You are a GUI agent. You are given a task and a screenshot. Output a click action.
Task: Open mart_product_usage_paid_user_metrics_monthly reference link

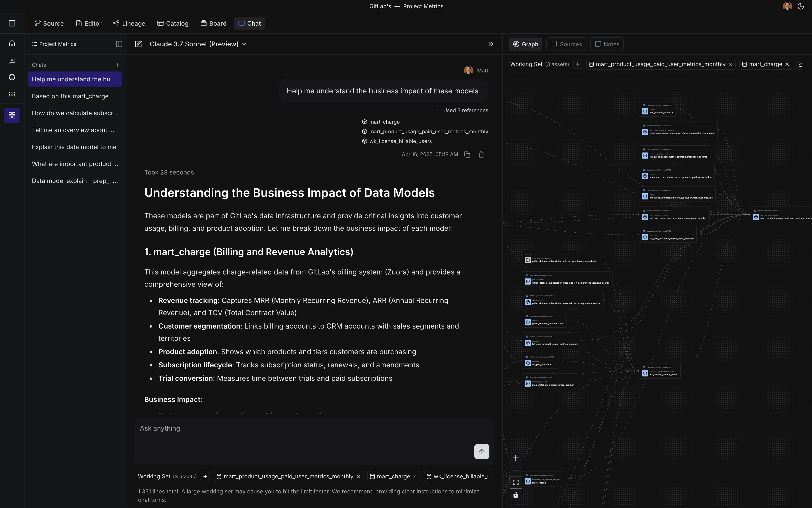pos(425,132)
